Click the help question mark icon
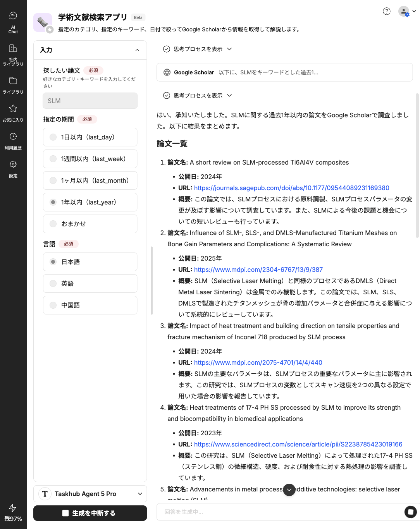Screen dimensions: 420x529 [x=386, y=11]
